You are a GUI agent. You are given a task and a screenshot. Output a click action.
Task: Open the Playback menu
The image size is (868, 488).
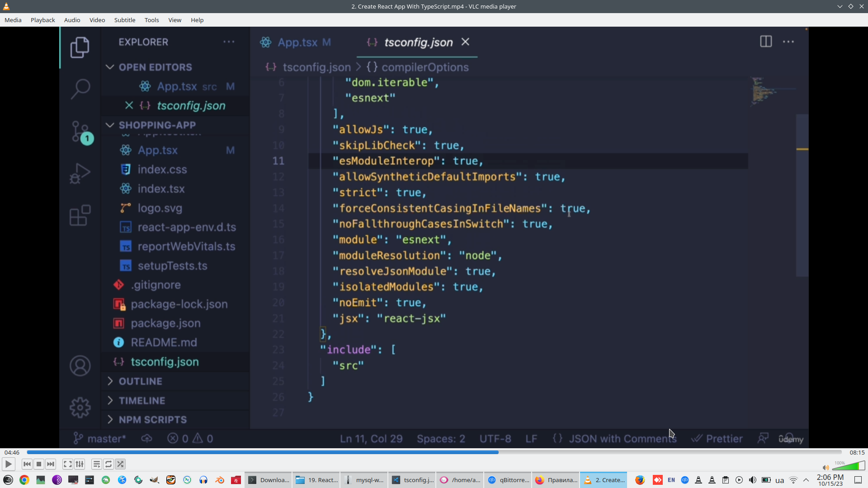click(42, 20)
